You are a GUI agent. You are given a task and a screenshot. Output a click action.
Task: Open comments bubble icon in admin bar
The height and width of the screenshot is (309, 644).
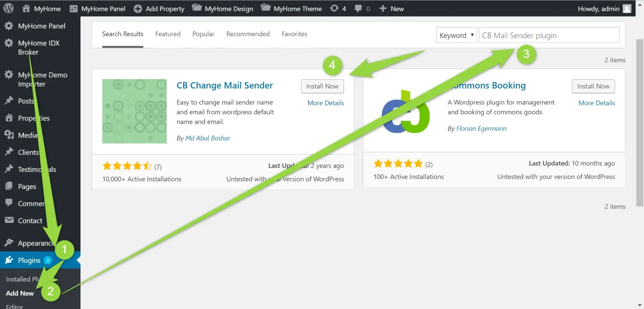tap(358, 8)
